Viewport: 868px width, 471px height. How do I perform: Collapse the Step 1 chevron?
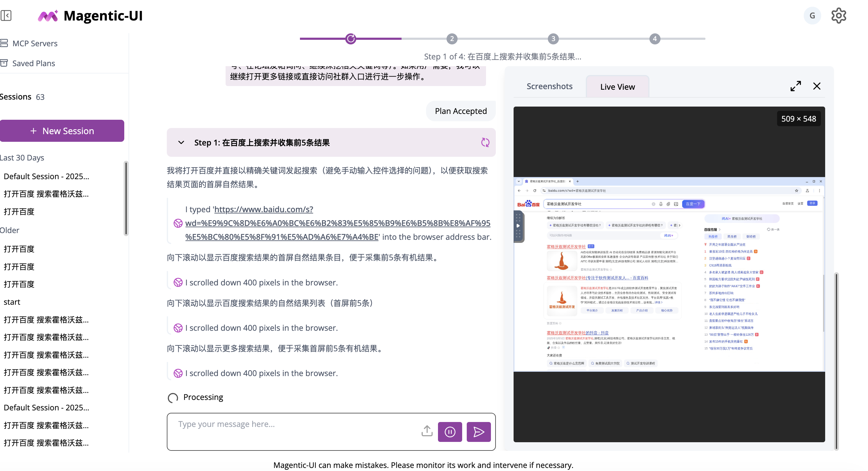coord(181,143)
